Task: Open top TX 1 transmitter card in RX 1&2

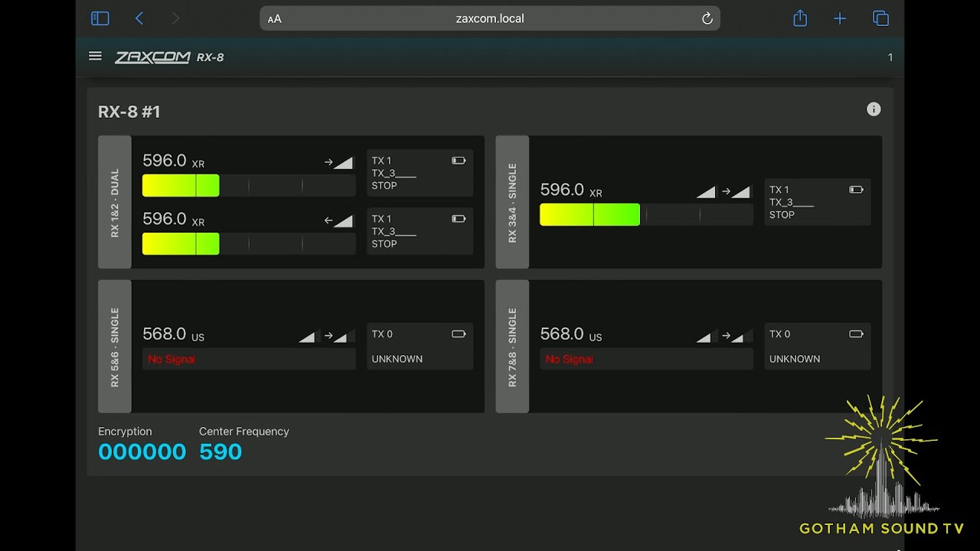Action: 420,173
